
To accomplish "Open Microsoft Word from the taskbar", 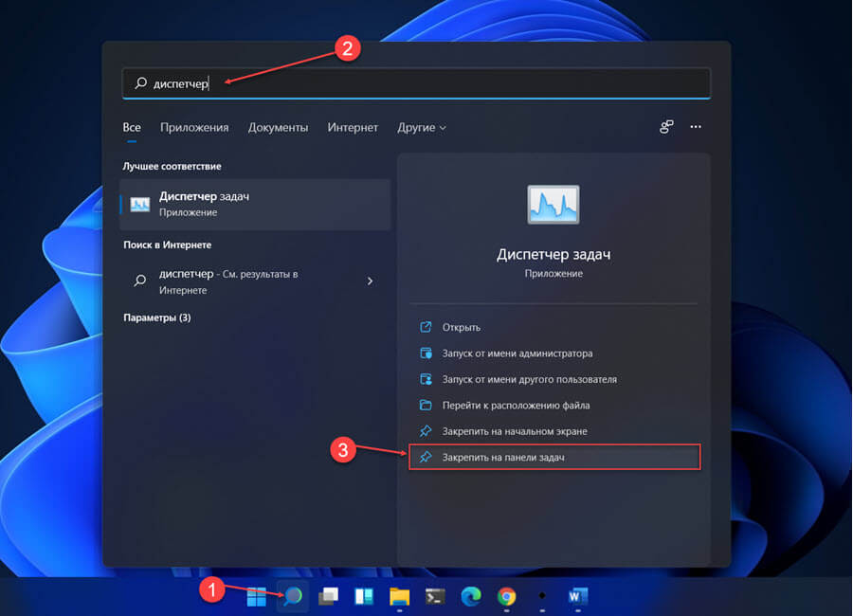I will coord(578,596).
